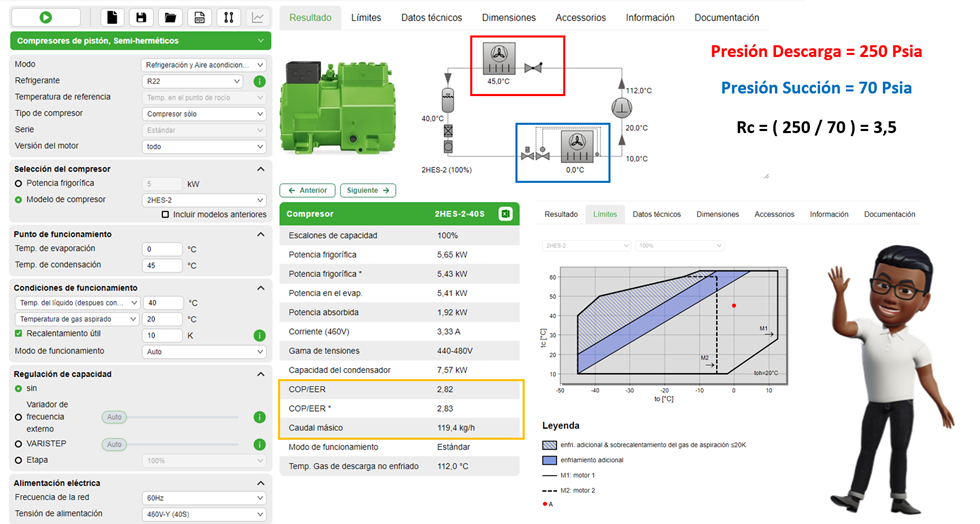This screenshot has height=524, width=980.
Task: Select VARISTEP radio option
Action: tap(18, 444)
